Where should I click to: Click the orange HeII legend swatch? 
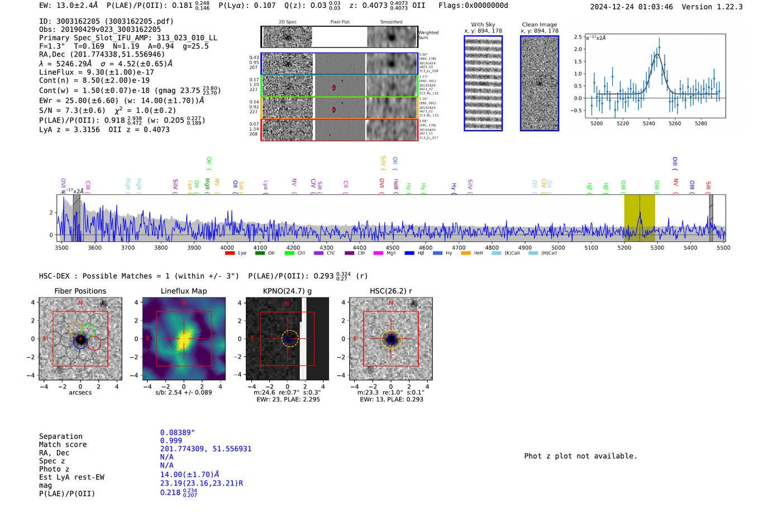click(x=466, y=253)
